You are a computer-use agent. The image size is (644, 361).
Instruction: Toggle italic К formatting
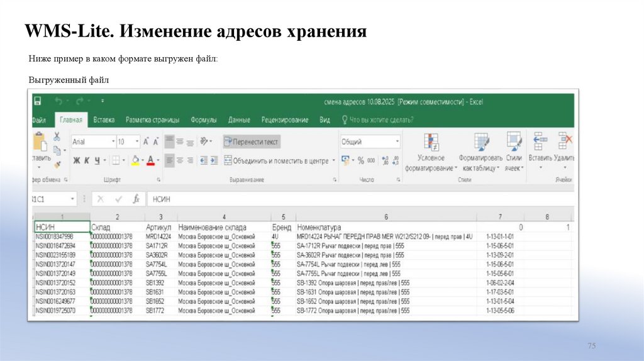(x=87, y=160)
